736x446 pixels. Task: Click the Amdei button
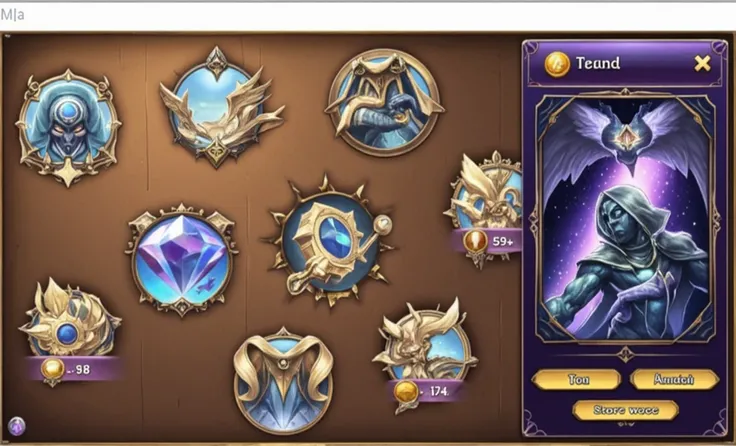(674, 379)
